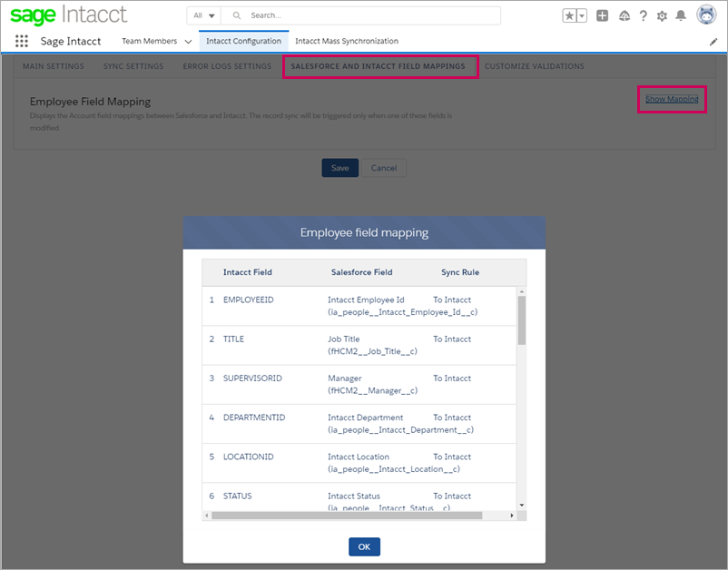Select the DEPARTMENTID field cell
Screen dimensions: 728x570
(x=254, y=418)
